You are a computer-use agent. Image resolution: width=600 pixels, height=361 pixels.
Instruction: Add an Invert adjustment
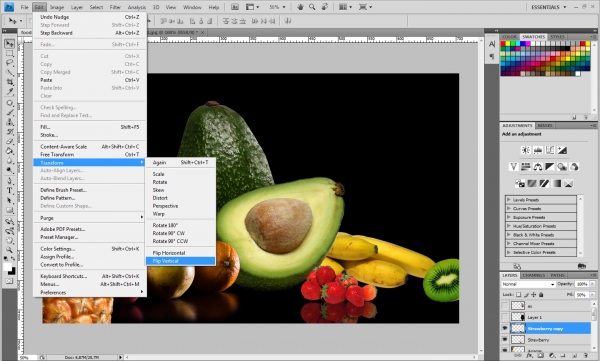(520, 183)
